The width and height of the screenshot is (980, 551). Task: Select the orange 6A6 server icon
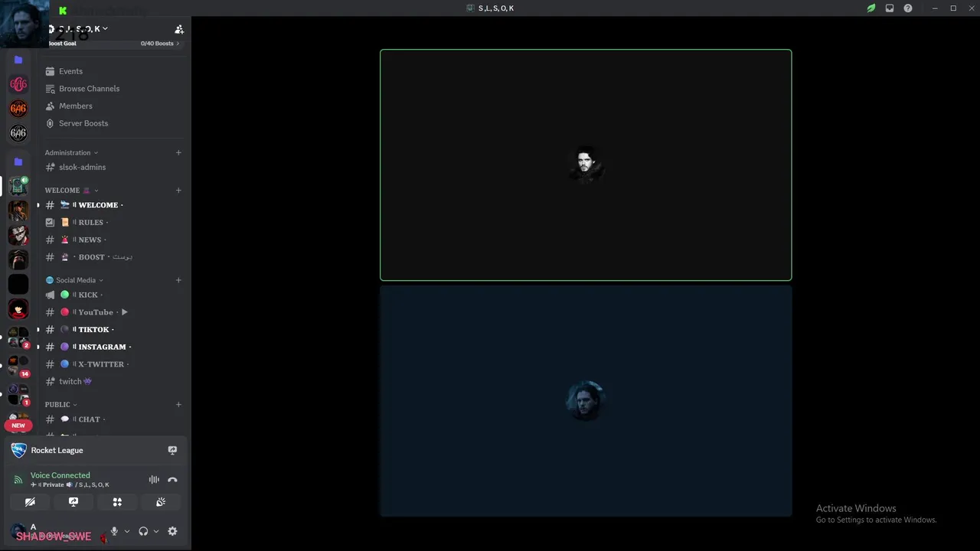18,109
